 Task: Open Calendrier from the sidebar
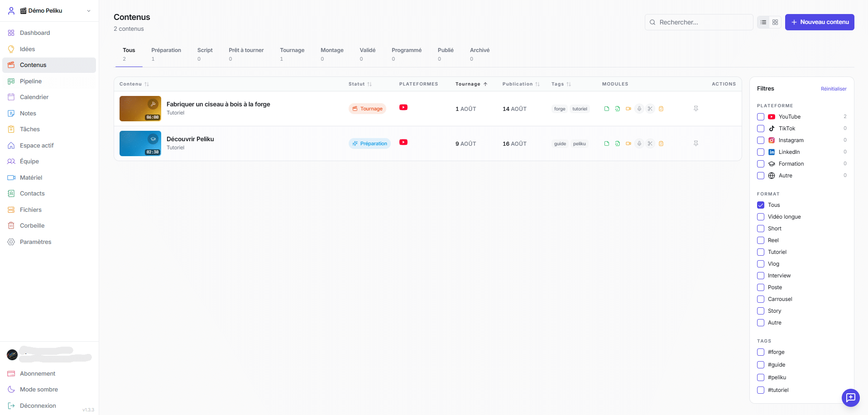pyautogui.click(x=49, y=97)
